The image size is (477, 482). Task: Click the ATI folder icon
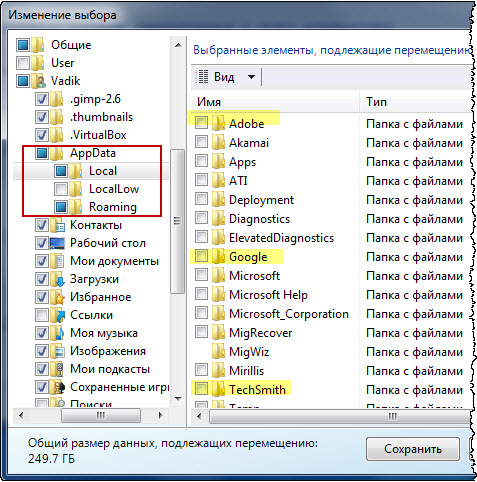click(x=218, y=180)
